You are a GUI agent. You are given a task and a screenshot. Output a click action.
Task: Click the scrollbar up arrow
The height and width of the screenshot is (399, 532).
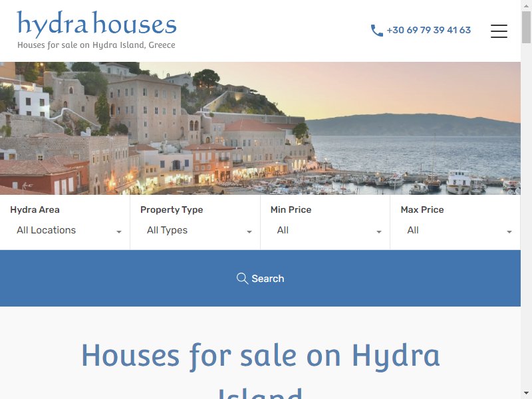point(526,5)
